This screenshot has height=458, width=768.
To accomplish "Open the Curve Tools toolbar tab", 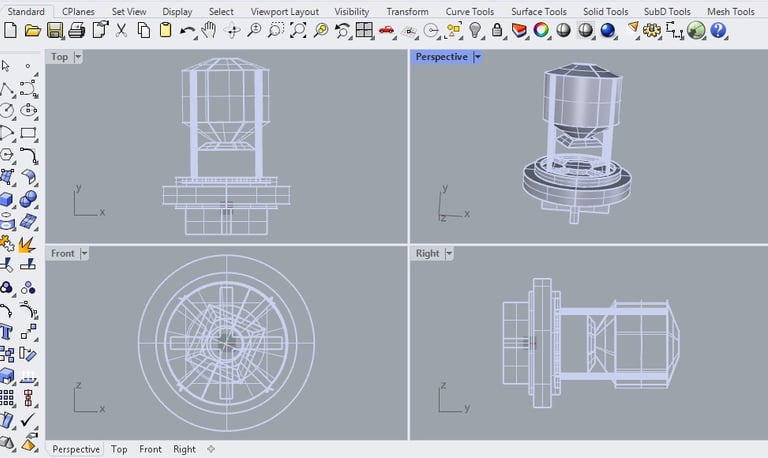I will (x=470, y=11).
